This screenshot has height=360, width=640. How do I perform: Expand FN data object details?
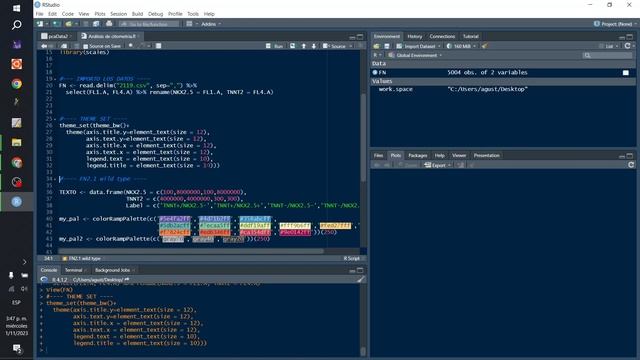click(x=375, y=73)
